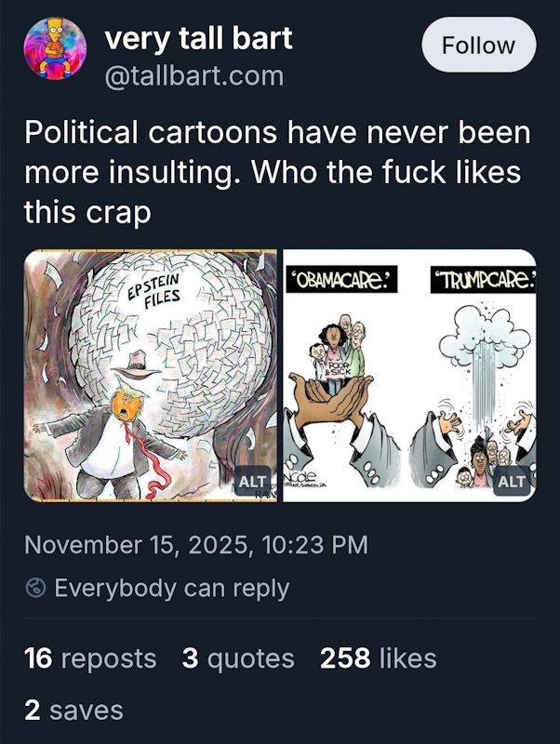The width and height of the screenshot is (560, 744).
Task: Click the Follow button
Action: point(477,44)
